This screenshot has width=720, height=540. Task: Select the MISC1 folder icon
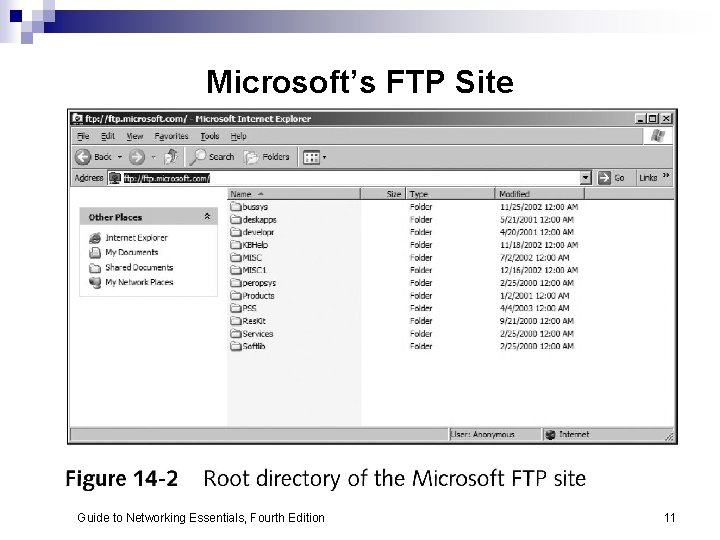pyautogui.click(x=236, y=270)
